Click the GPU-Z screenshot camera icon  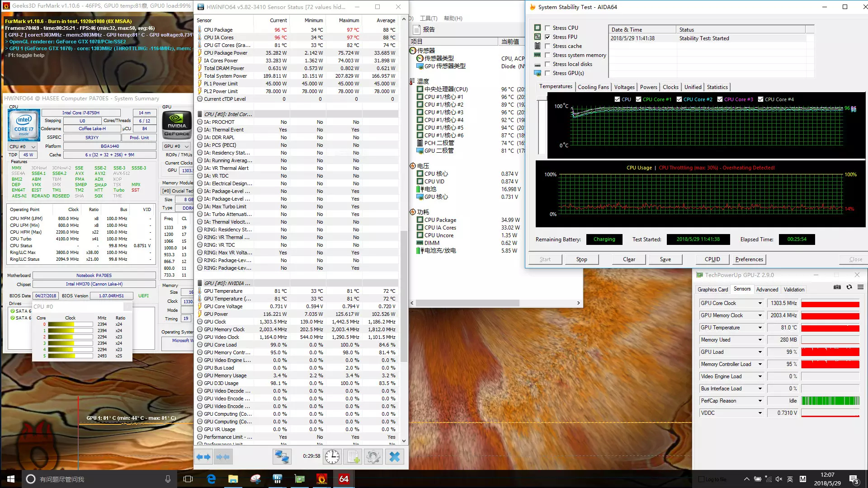coord(837,287)
